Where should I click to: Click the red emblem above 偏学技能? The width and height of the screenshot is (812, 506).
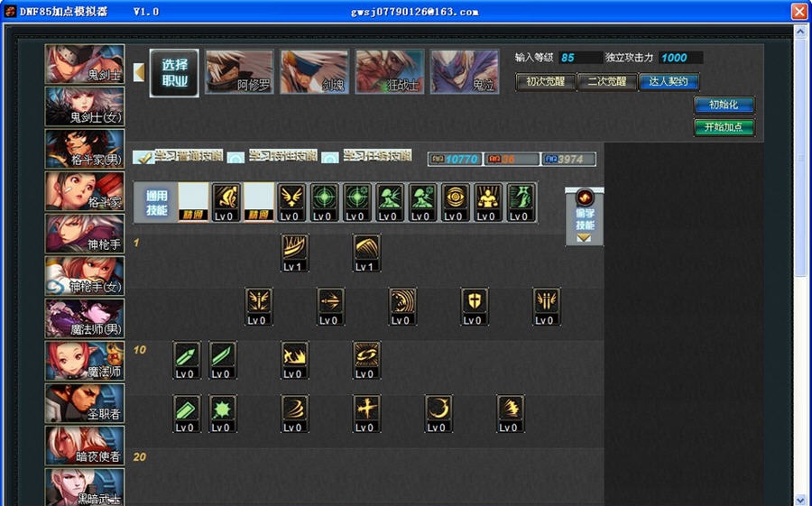coord(585,198)
